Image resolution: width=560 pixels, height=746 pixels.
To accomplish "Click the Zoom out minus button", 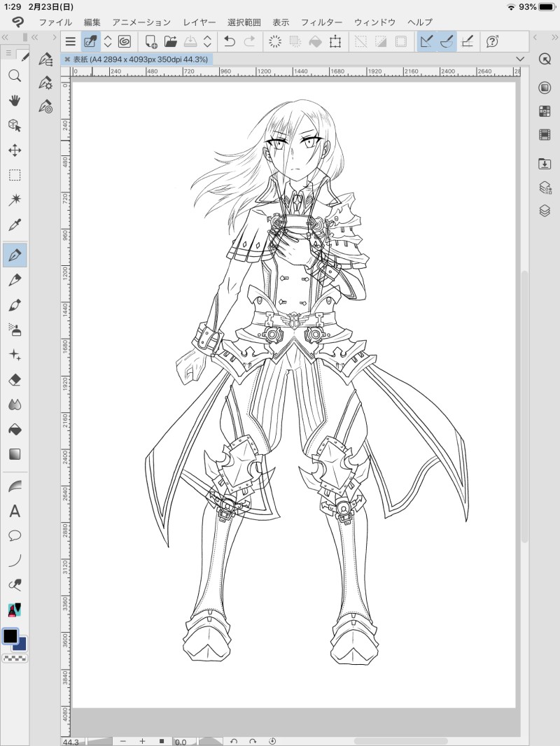I will point(122,741).
